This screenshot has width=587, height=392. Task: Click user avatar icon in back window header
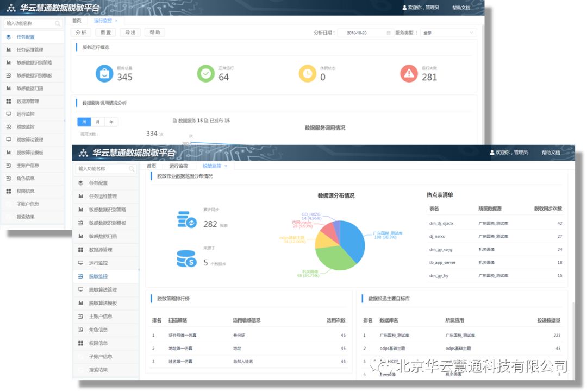(x=405, y=8)
